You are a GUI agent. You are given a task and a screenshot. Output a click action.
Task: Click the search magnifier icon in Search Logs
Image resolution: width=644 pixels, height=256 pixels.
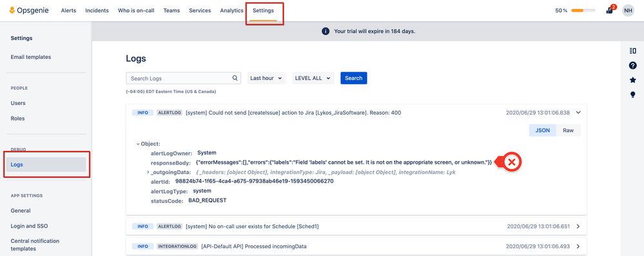(x=235, y=78)
